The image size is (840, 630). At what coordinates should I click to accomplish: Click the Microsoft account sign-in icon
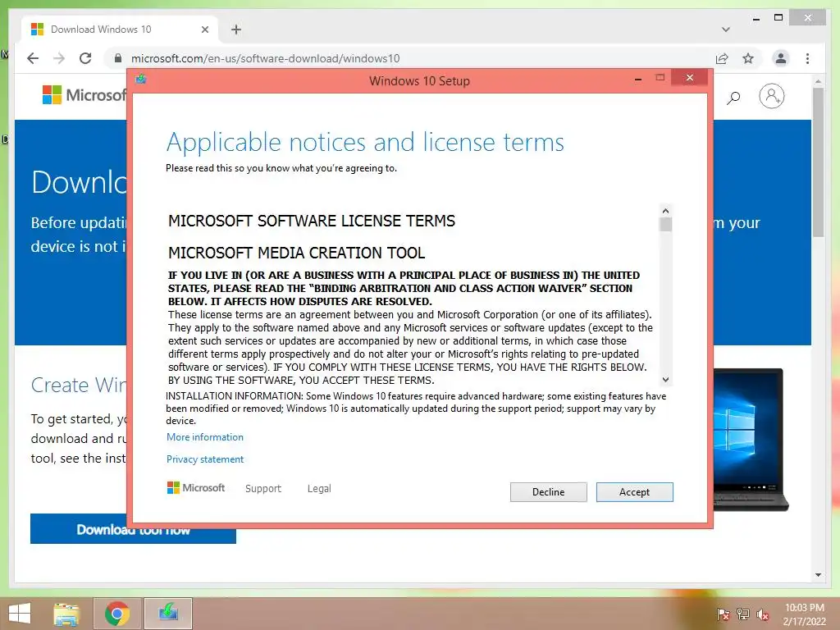point(771,97)
